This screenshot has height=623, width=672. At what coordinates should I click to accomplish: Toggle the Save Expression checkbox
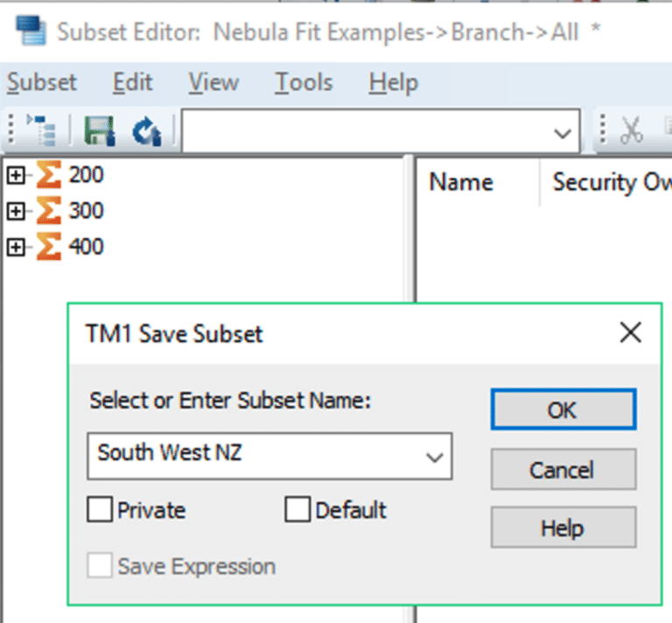[x=100, y=565]
